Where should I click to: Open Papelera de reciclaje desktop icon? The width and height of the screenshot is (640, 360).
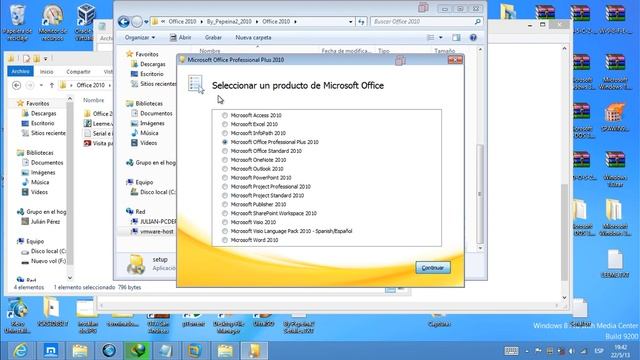[18, 22]
